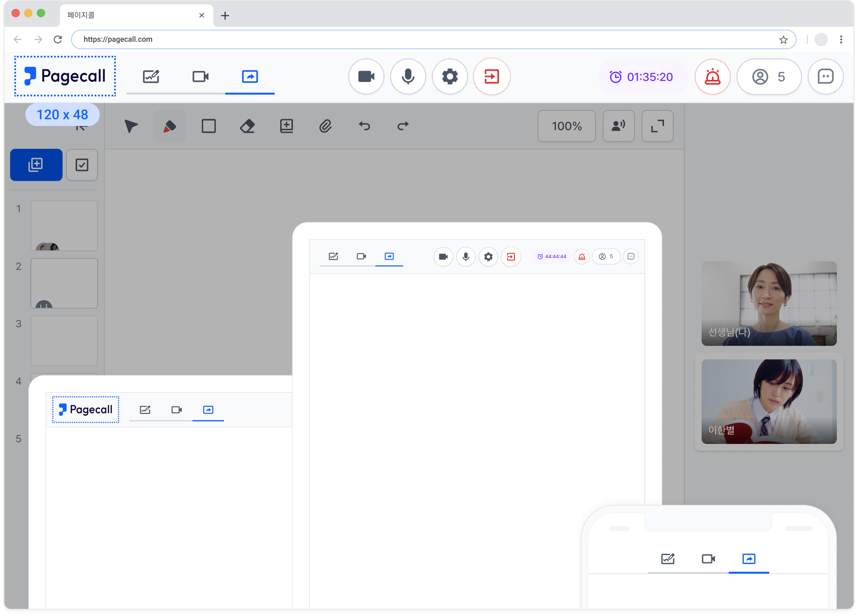Click the blue add new page button
The width and height of the screenshot is (858, 616).
pyautogui.click(x=36, y=165)
